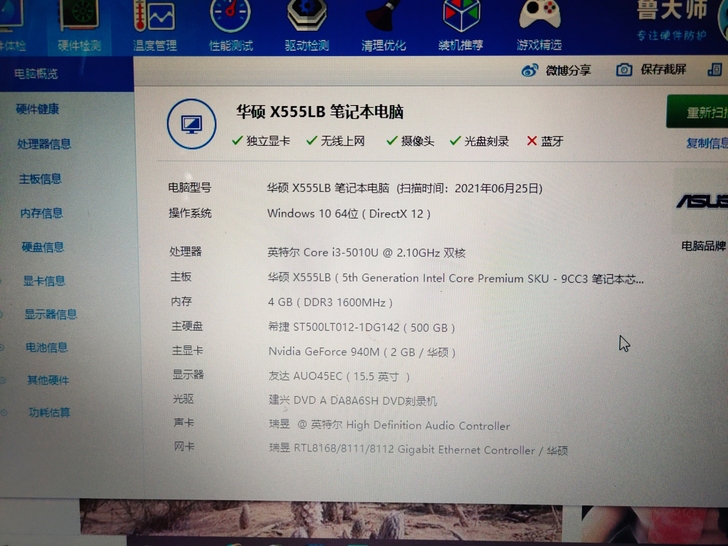The image size is (728, 546).
Task: Open 显示器信息 in sidebar
Action: 51,314
